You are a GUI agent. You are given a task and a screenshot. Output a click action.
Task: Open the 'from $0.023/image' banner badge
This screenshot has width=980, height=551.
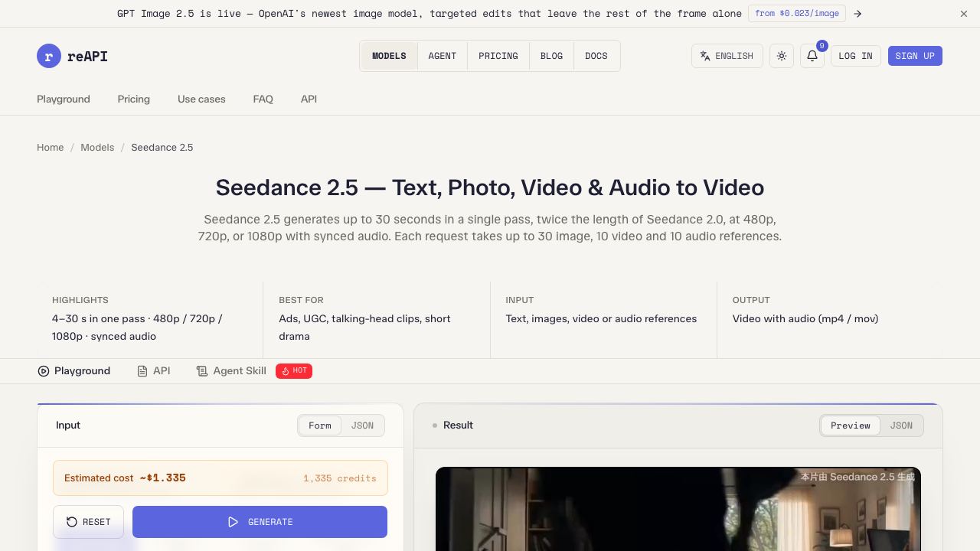coord(797,13)
